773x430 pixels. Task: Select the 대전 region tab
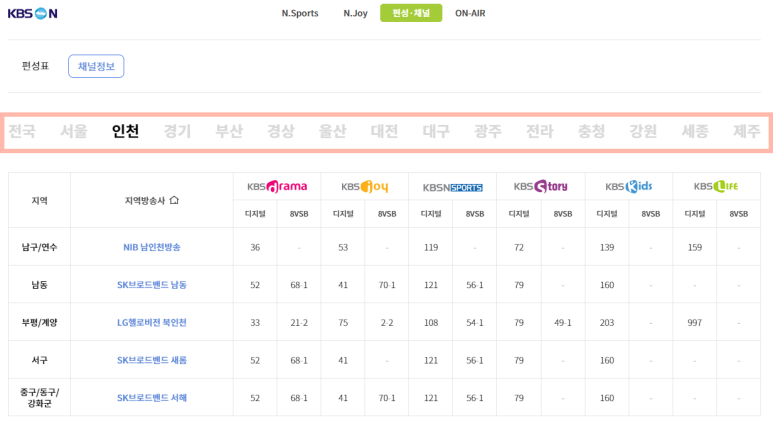coord(384,131)
